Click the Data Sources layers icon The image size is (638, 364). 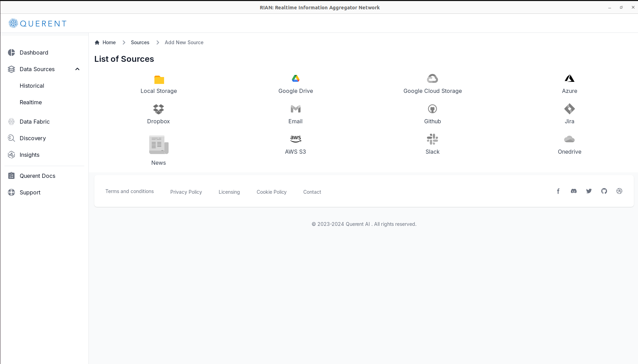pyautogui.click(x=11, y=69)
